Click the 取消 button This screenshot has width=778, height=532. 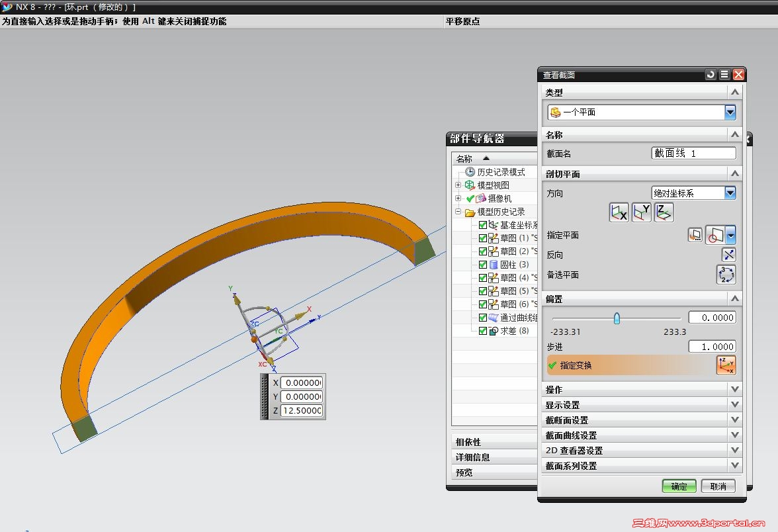(x=718, y=486)
